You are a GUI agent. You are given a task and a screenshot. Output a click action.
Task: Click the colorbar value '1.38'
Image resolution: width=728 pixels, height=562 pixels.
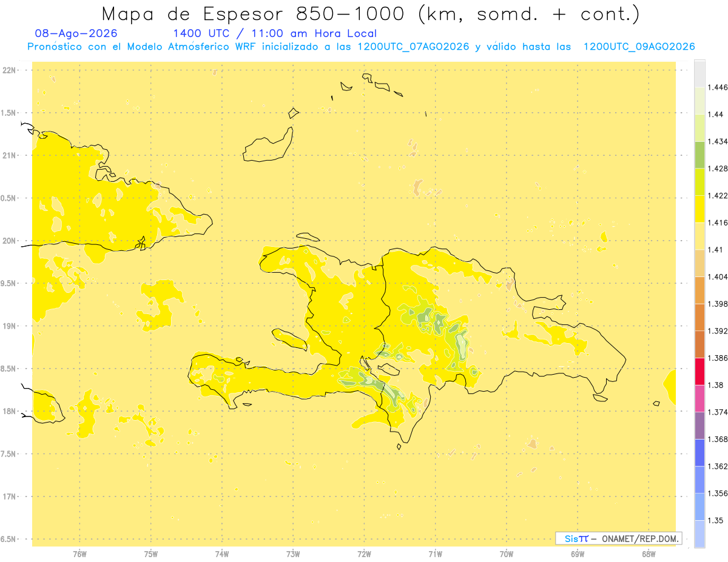click(715, 385)
